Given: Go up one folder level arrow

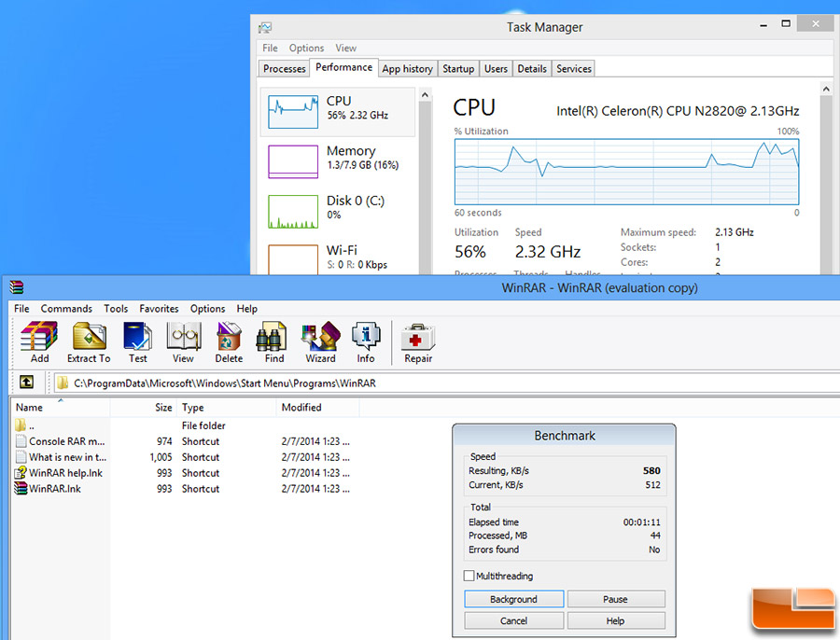Looking at the screenshot, I should click(26, 383).
